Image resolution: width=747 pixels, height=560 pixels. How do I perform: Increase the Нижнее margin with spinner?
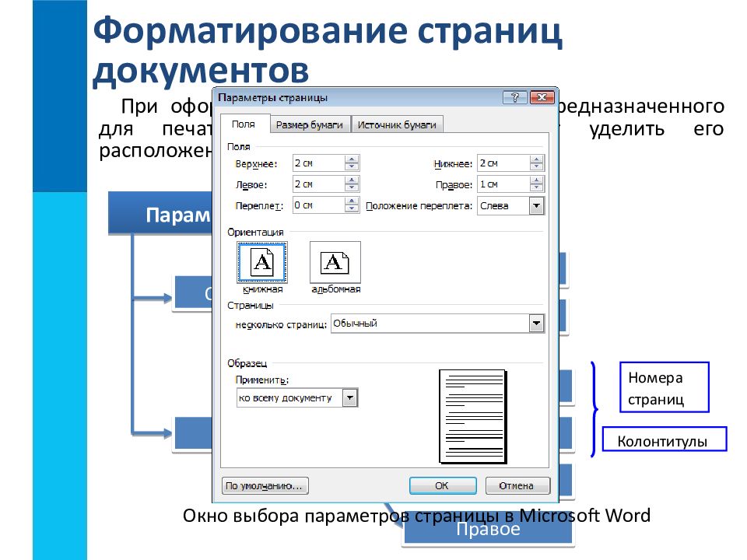[537, 159]
